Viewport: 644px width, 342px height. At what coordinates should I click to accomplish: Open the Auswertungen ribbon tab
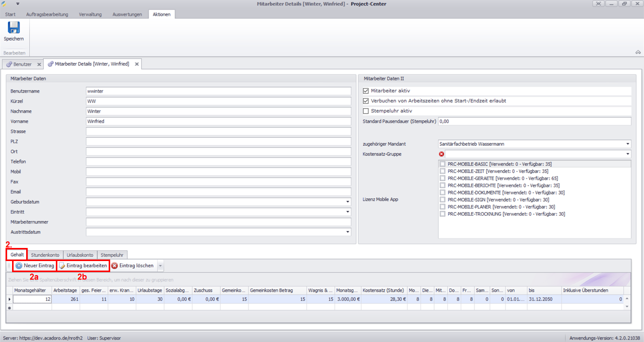coord(127,14)
